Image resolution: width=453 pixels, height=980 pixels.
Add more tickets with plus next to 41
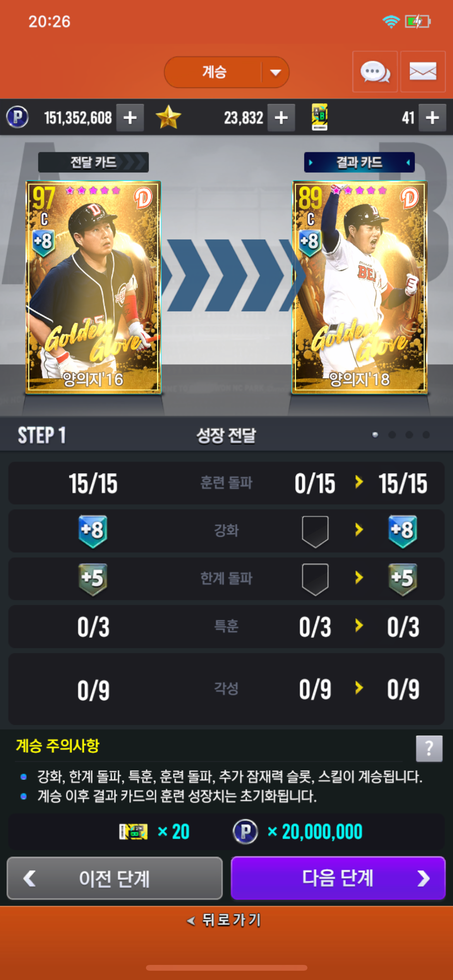(x=432, y=117)
